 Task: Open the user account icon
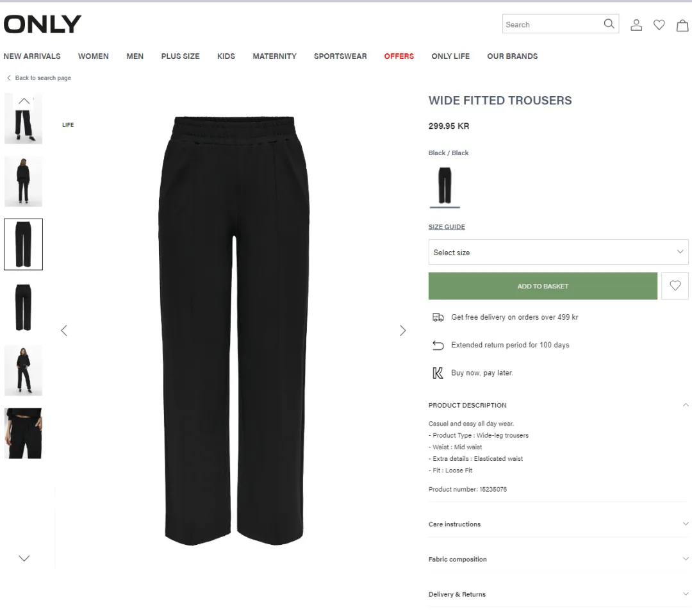636,25
